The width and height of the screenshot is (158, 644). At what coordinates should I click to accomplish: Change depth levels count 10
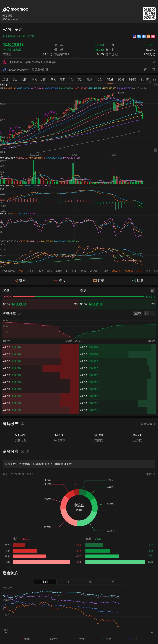[x=153, y=313]
